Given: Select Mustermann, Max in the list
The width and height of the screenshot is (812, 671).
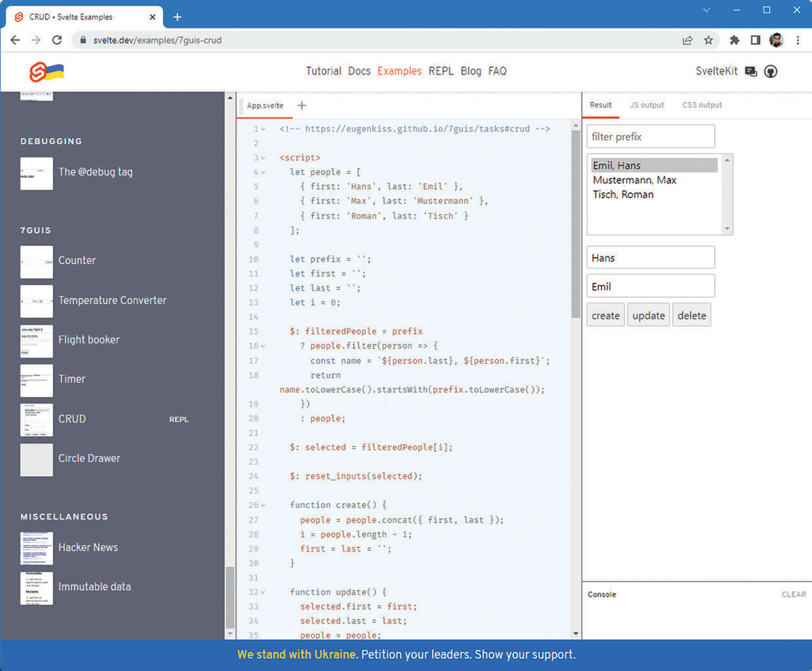Looking at the screenshot, I should click(x=634, y=180).
